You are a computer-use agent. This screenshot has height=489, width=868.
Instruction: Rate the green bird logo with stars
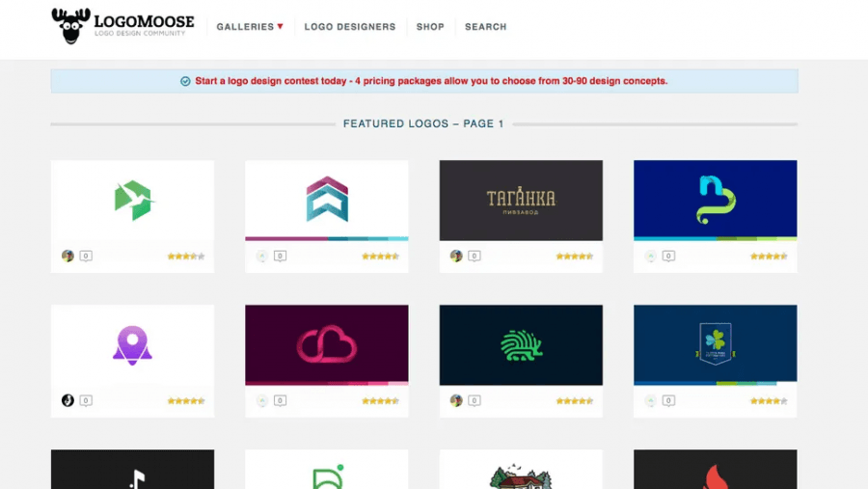point(186,256)
